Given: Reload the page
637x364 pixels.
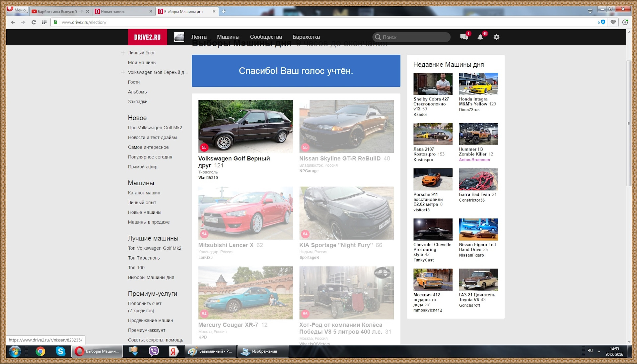Looking at the screenshot, I should [x=34, y=22].
